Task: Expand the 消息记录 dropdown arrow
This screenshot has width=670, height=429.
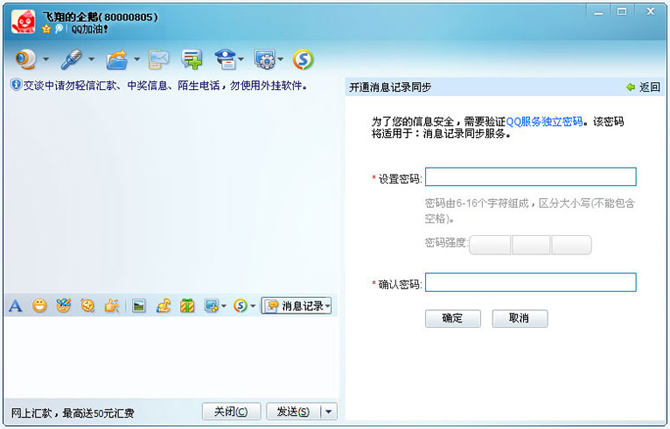Action: (328, 306)
